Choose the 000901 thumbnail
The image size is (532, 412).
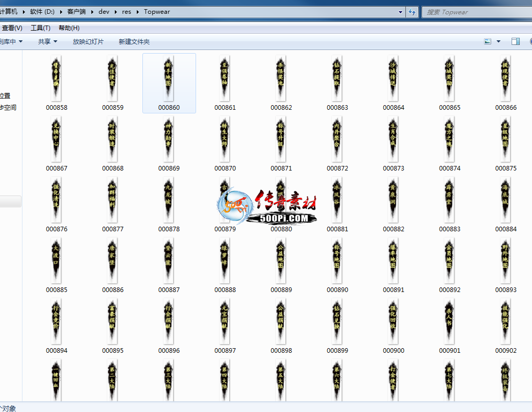pyautogui.click(x=449, y=322)
